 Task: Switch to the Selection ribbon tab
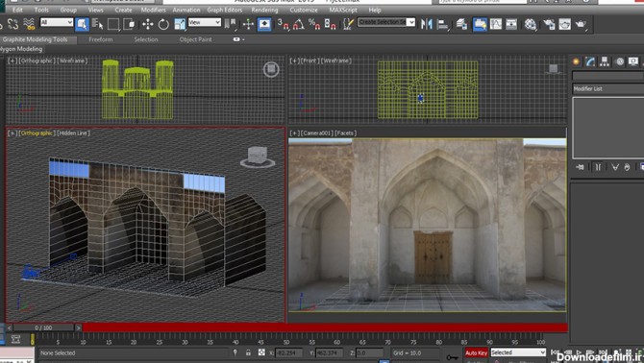point(146,39)
